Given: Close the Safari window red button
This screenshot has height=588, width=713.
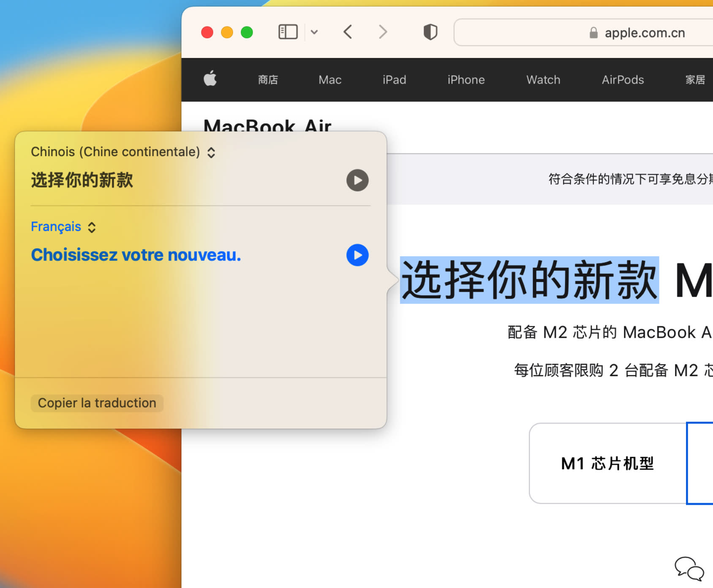Looking at the screenshot, I should (207, 33).
